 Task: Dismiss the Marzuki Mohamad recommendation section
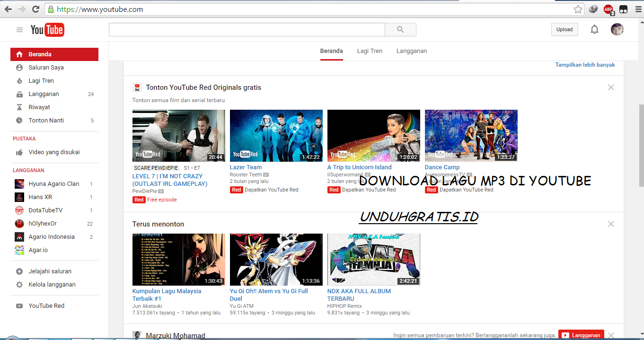click(x=611, y=335)
